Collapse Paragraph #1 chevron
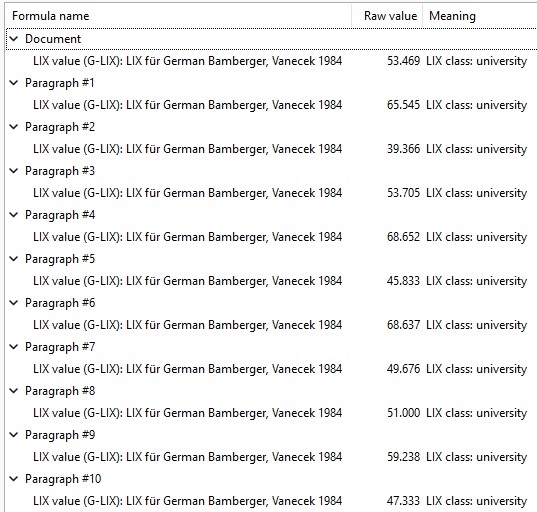The height and width of the screenshot is (512, 537). (x=14, y=83)
